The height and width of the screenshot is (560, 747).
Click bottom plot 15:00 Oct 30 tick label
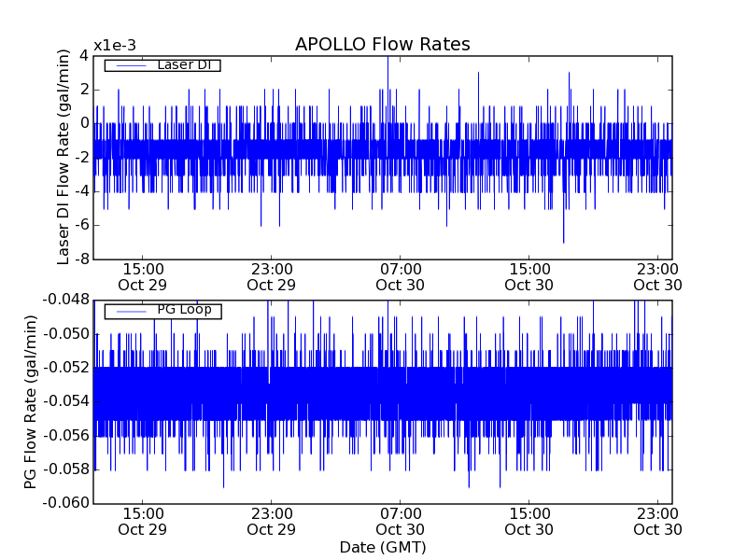[529, 522]
